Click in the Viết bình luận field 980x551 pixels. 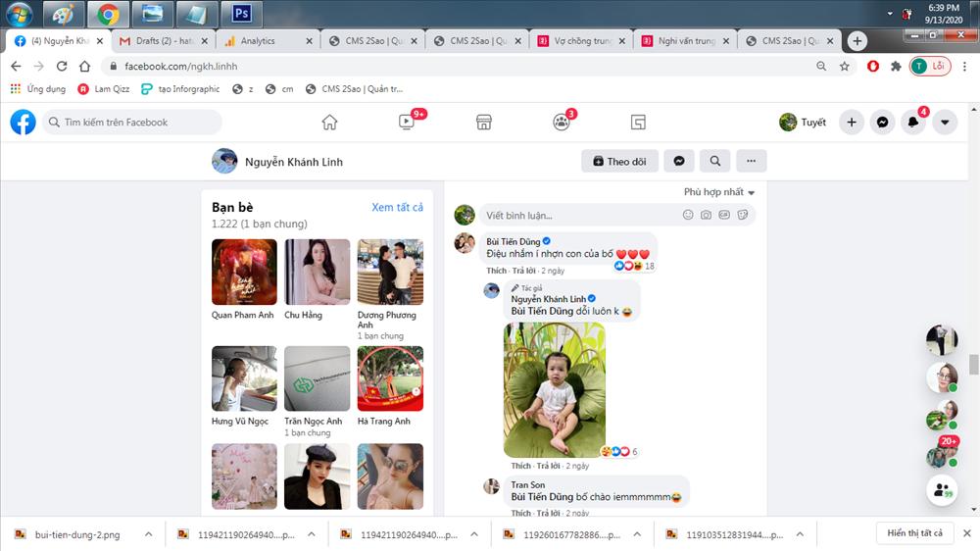click(578, 215)
